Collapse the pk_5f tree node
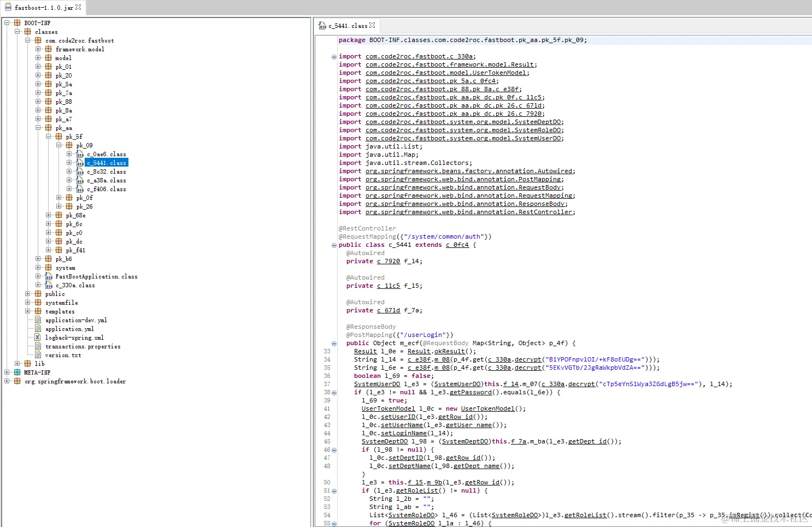Screen dimensions: 812x527 48,137
